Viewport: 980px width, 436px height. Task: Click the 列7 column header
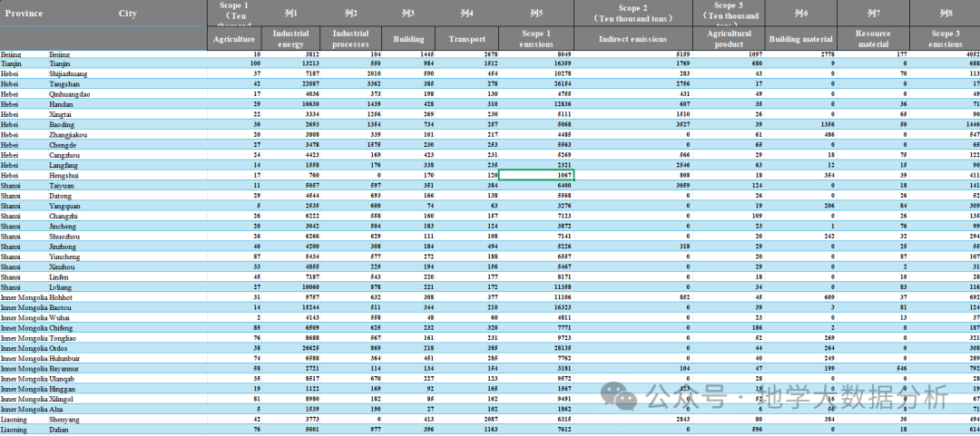click(x=873, y=13)
